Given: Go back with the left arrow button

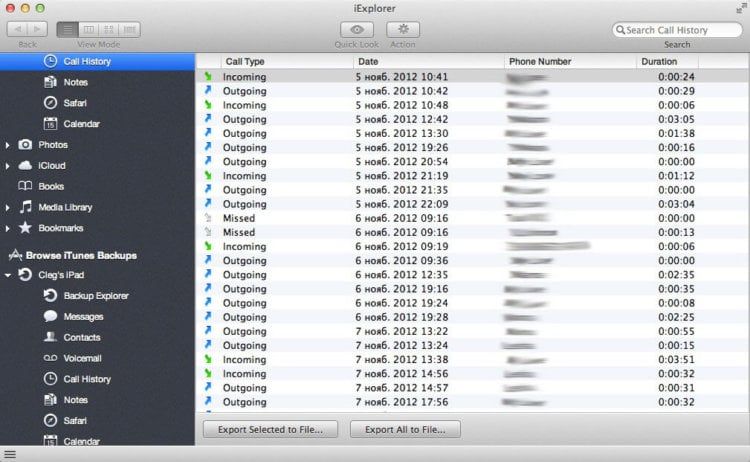Looking at the screenshot, I should click(x=18, y=30).
